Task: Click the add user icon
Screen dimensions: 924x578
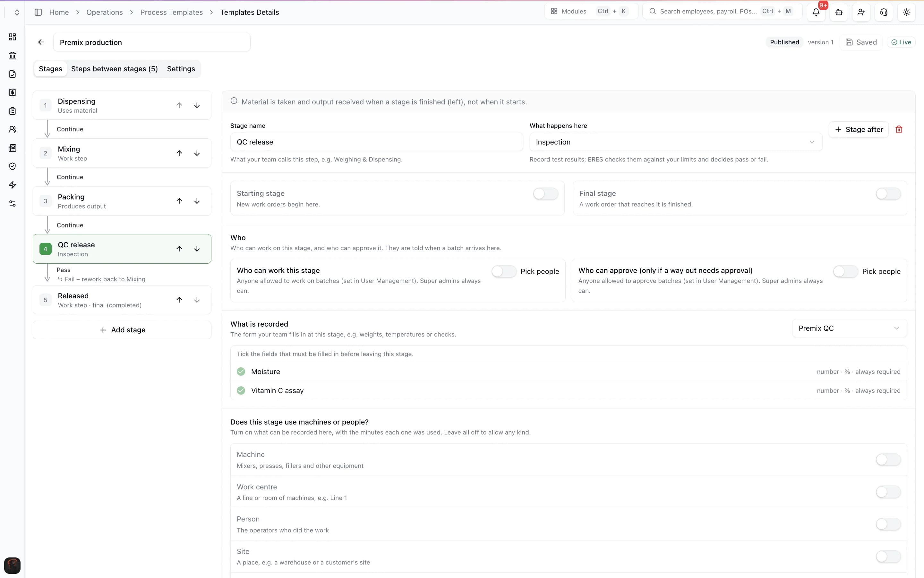Action: click(x=861, y=12)
